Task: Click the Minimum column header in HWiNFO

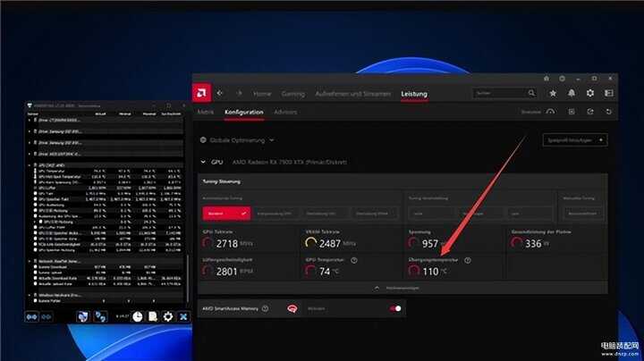Action: (125, 114)
